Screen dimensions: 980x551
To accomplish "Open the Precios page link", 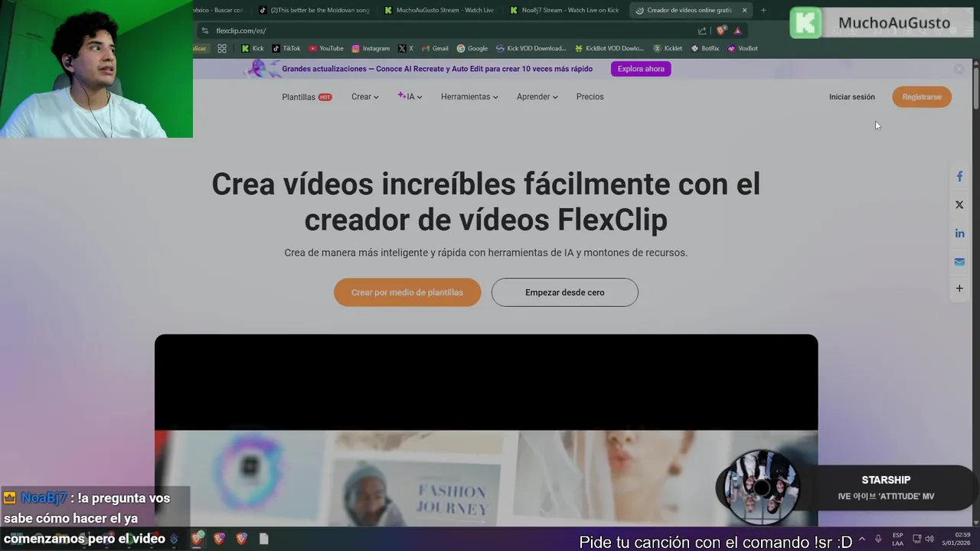I will pos(590,97).
